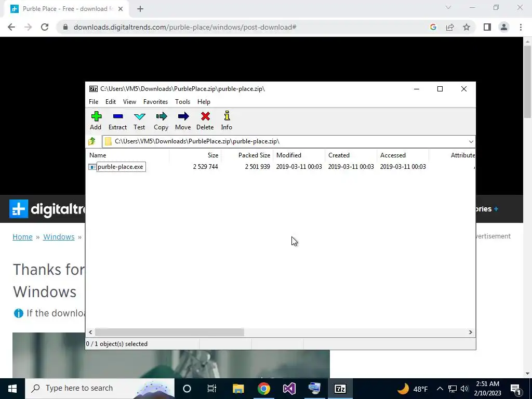Open the notifications center
Image resolution: width=532 pixels, height=399 pixels.
pyautogui.click(x=516, y=389)
